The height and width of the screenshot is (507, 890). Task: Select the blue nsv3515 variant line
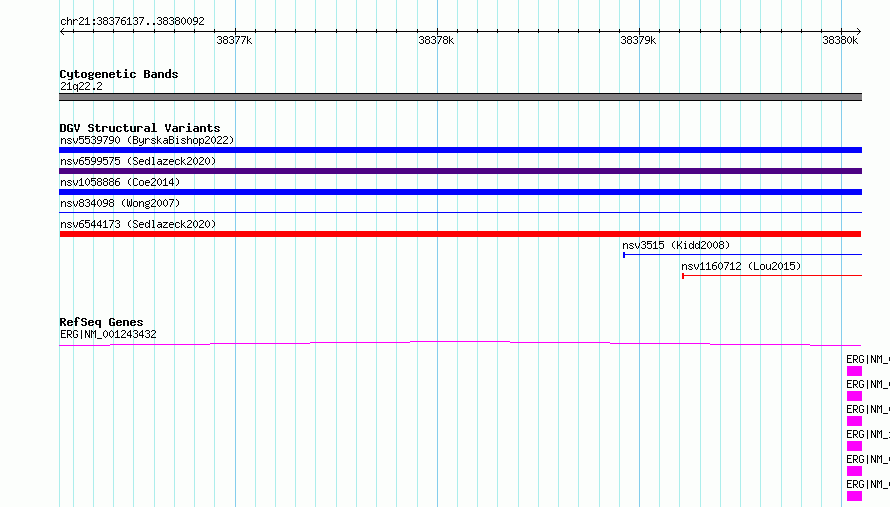(x=742, y=255)
